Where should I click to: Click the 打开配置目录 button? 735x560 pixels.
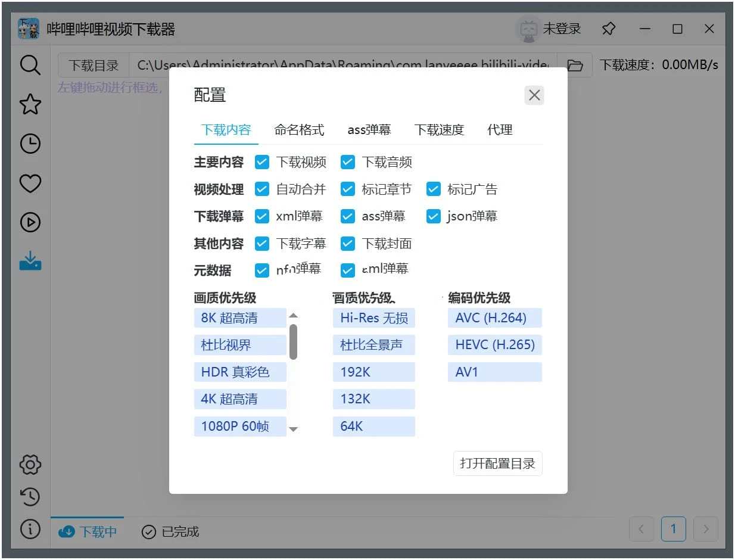[497, 463]
